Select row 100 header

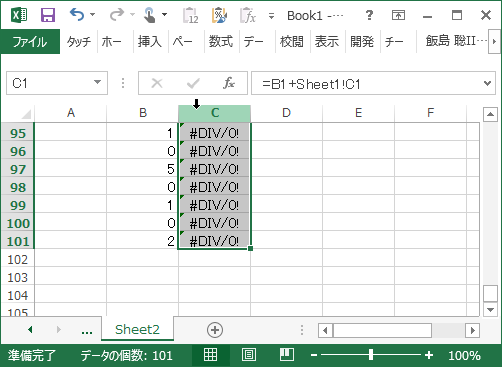[18, 223]
